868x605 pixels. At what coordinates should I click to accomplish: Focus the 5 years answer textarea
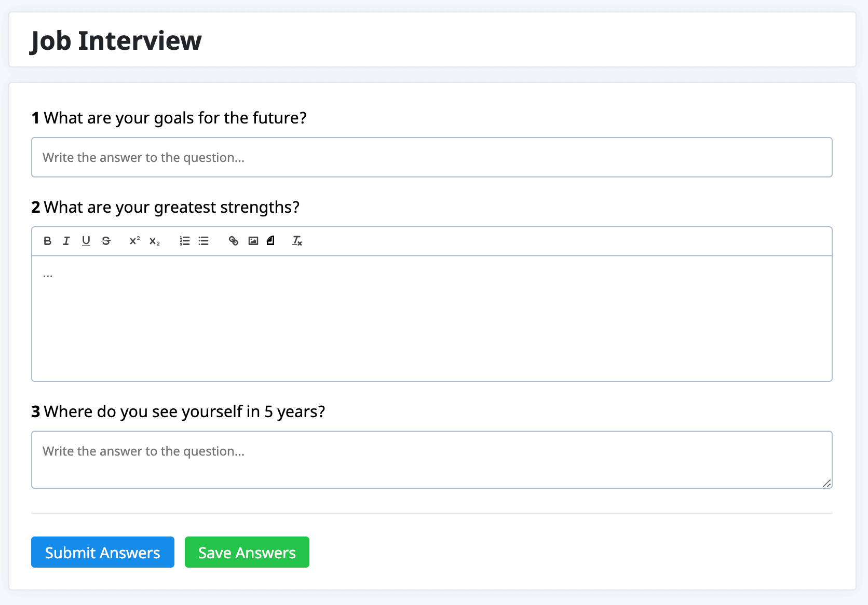click(x=432, y=460)
